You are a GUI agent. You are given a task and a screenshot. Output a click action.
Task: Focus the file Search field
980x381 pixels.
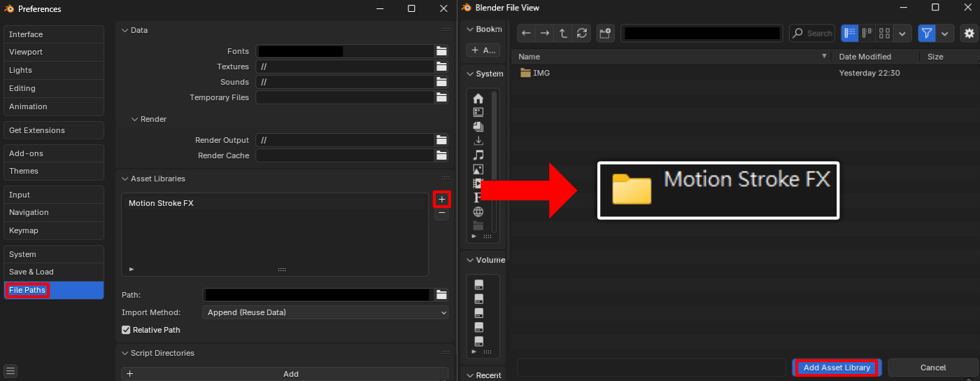tap(812, 33)
